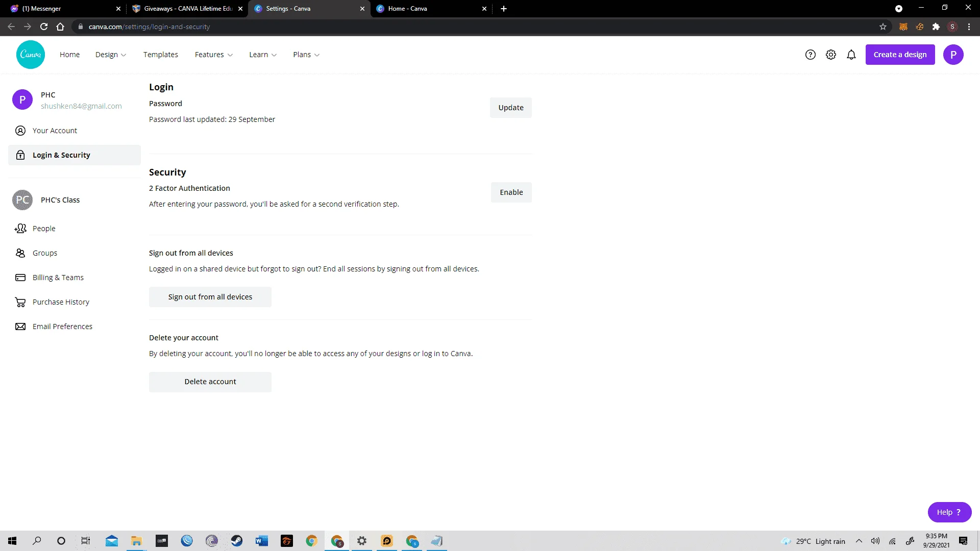The image size is (980, 551).
Task: Click Update to change password
Action: 511,108
